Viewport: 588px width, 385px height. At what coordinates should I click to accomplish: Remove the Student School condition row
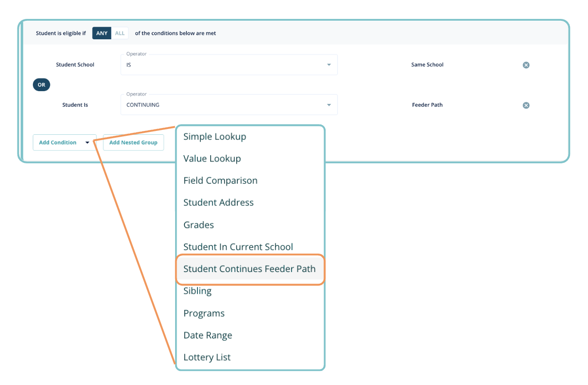tap(526, 65)
